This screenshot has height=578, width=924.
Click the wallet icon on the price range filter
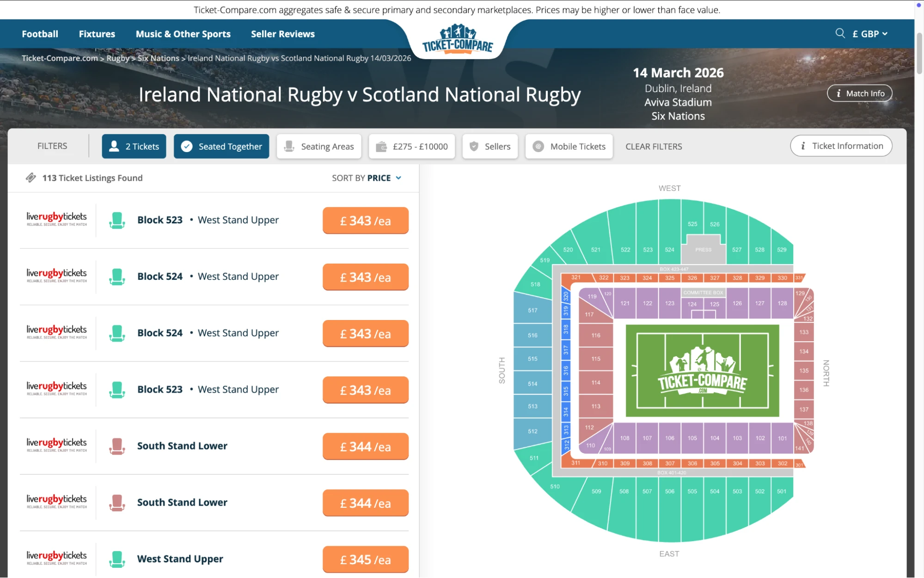point(381,146)
